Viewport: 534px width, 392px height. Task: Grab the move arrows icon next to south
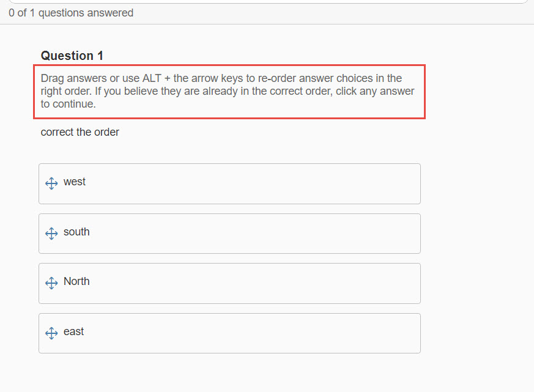(x=51, y=233)
